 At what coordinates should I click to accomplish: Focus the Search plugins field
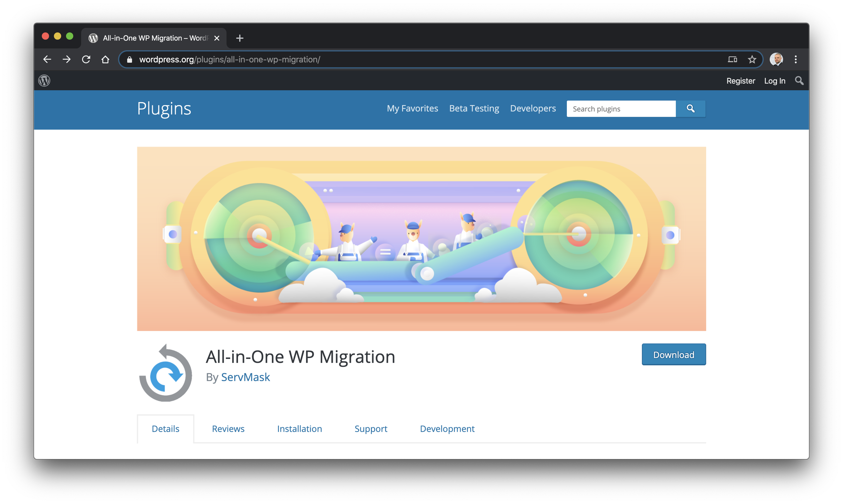click(621, 109)
